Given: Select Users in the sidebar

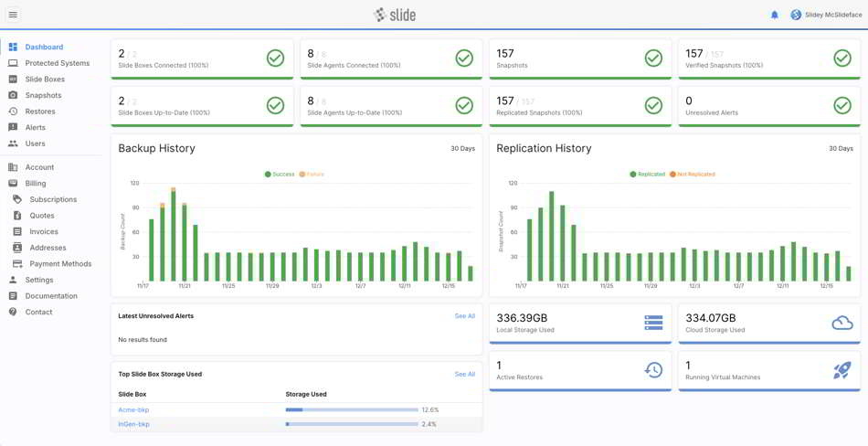Looking at the screenshot, I should pyautogui.click(x=35, y=143).
